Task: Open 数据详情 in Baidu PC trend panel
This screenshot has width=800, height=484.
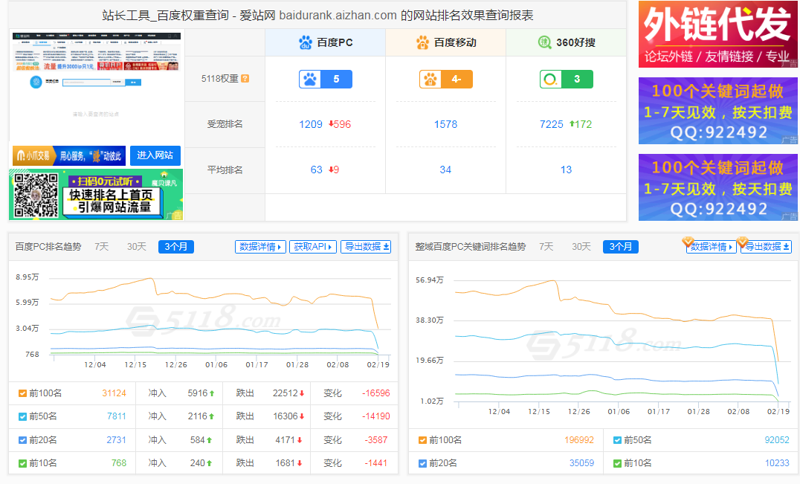Action: (260, 247)
